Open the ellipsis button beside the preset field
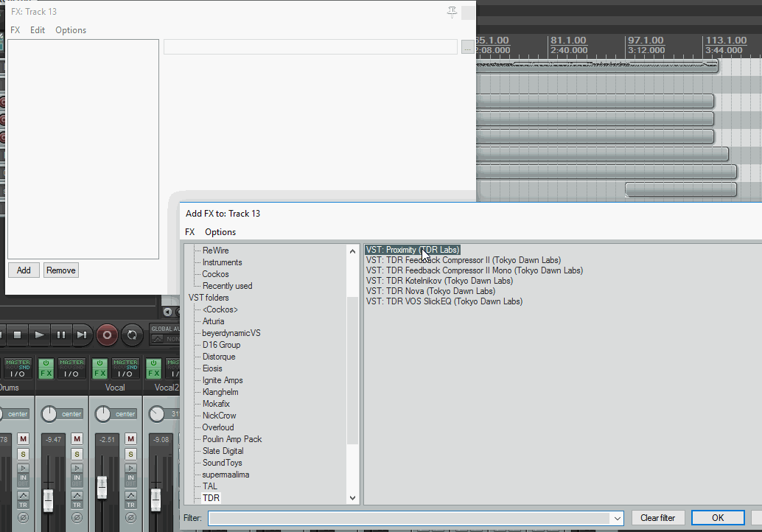Screen dimensions: 762x532 pyautogui.click(x=467, y=47)
